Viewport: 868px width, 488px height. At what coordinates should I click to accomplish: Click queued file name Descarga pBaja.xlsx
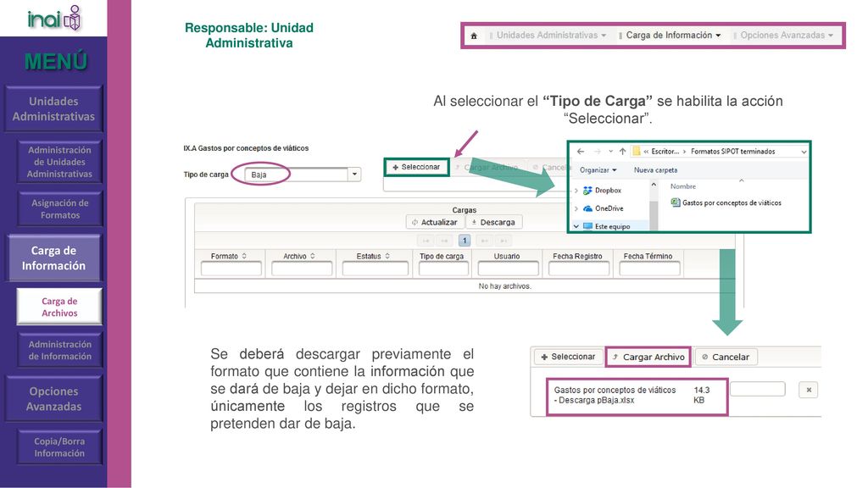coord(615,395)
